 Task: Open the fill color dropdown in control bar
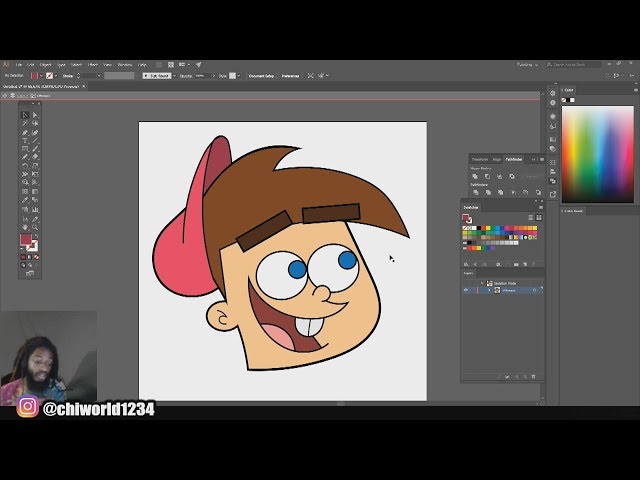click(41, 76)
